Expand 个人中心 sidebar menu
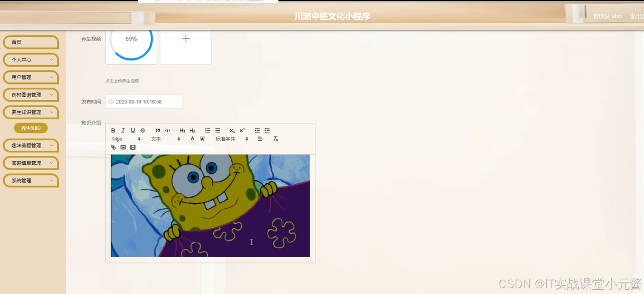The image size is (644, 294). tap(31, 60)
